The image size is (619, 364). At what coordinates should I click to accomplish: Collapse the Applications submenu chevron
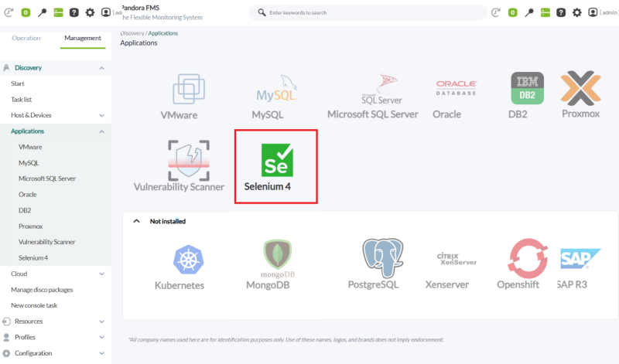[101, 131]
